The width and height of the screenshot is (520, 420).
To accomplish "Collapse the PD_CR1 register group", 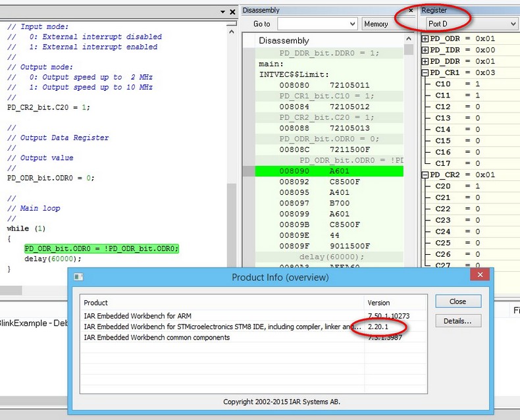I will pyautogui.click(x=425, y=72).
